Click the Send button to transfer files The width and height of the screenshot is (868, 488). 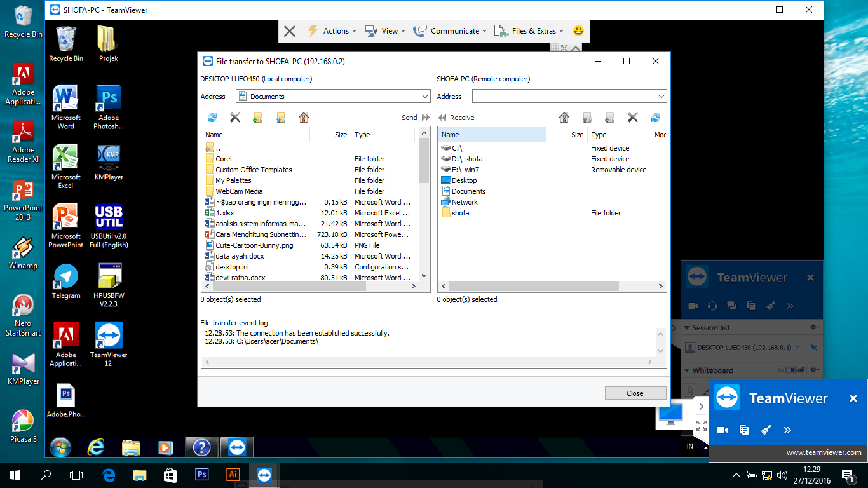point(410,118)
